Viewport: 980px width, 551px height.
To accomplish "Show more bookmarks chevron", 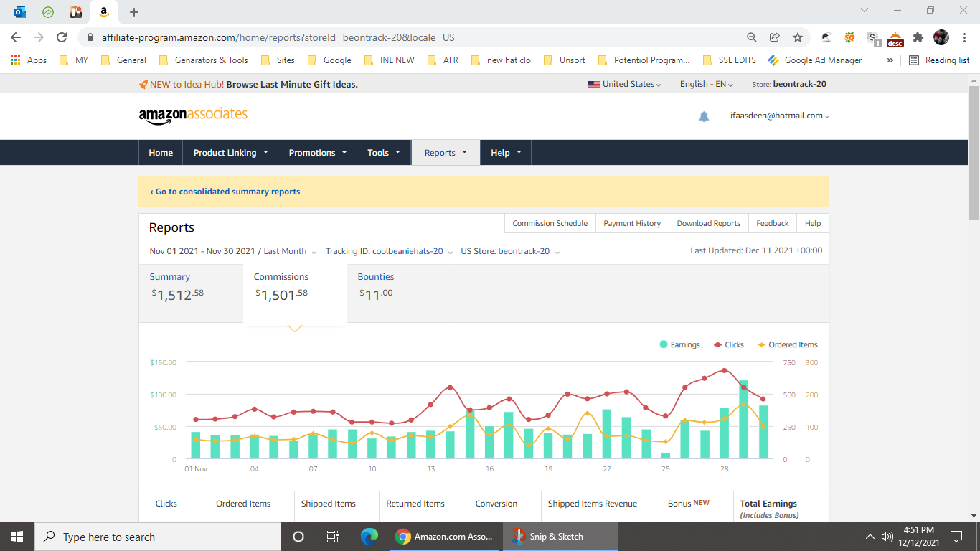I will pyautogui.click(x=890, y=60).
